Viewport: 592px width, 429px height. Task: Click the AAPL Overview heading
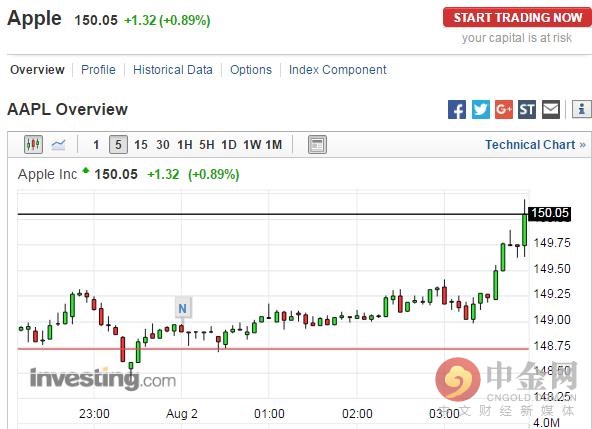[x=68, y=110]
